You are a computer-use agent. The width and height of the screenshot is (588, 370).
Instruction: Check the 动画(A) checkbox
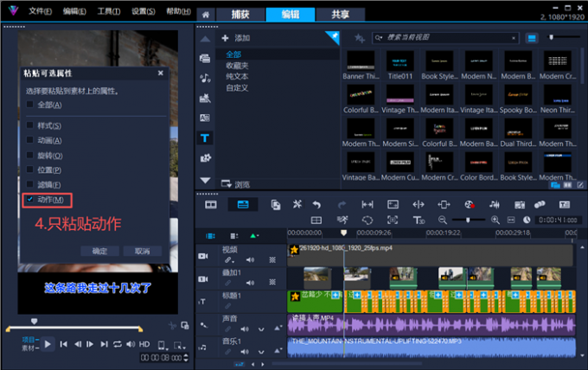tap(30, 140)
